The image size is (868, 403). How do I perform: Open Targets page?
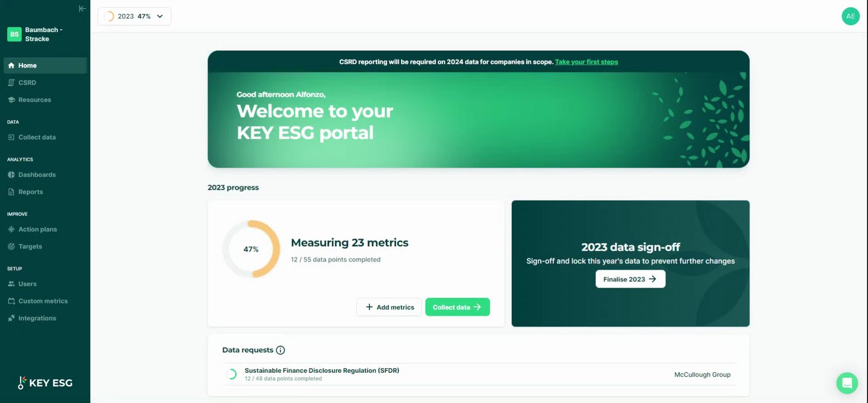(x=45, y=246)
